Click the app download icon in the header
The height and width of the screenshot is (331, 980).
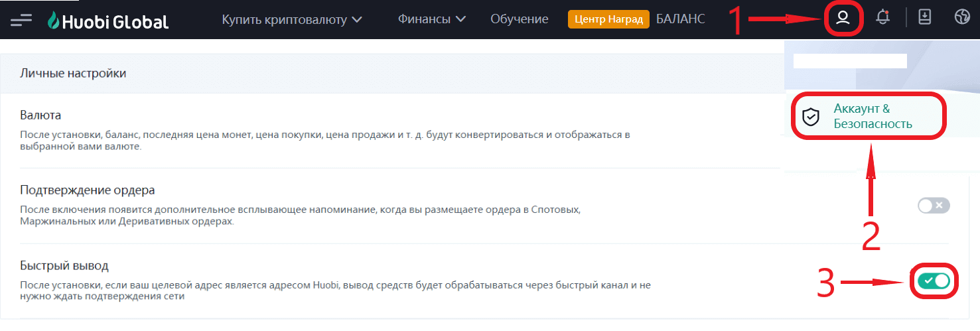point(924,19)
